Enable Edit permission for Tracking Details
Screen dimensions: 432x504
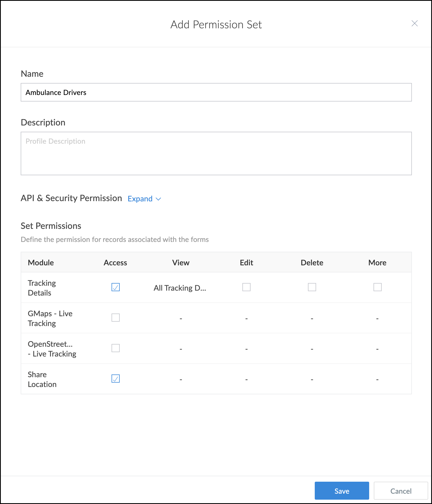pyautogui.click(x=246, y=287)
